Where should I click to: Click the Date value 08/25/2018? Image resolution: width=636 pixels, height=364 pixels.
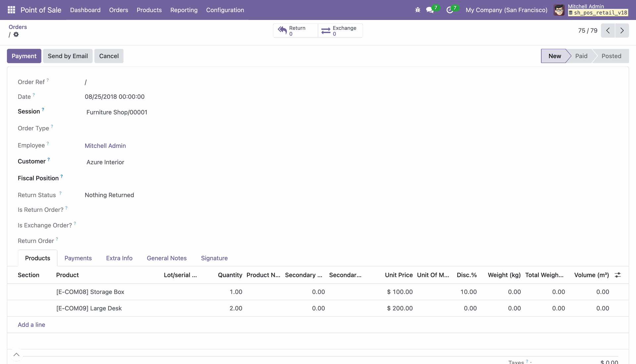(115, 97)
